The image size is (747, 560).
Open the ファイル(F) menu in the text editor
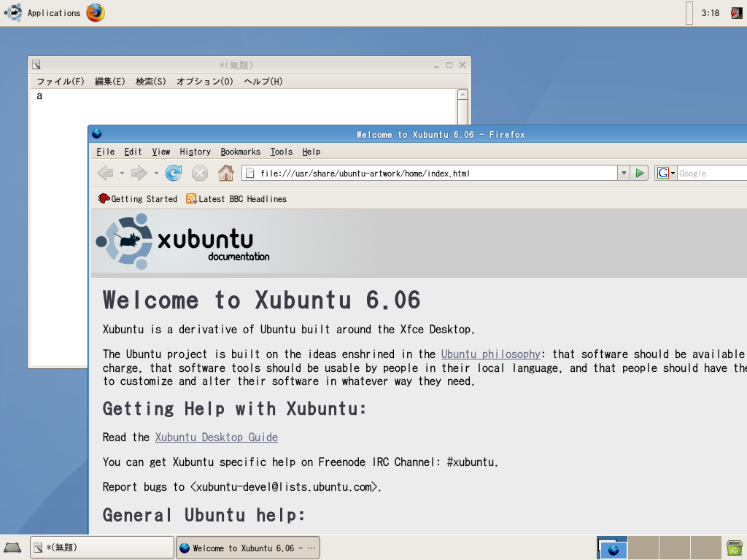tap(61, 82)
